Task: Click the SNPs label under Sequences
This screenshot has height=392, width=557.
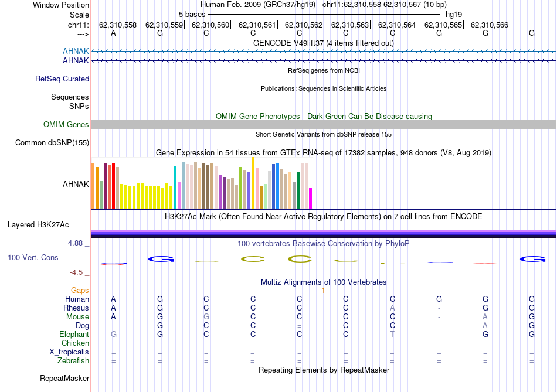Action: point(79,106)
